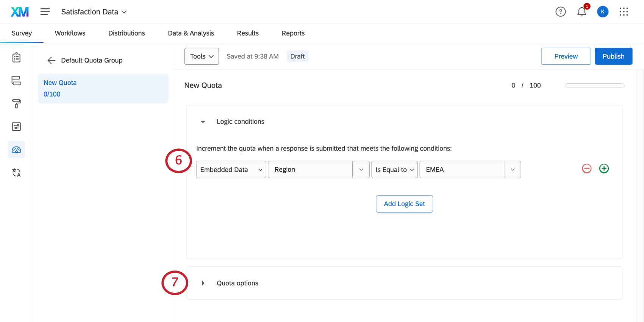This screenshot has width=644, height=322.
Task: View notifications bell icon
Action: [x=581, y=12]
